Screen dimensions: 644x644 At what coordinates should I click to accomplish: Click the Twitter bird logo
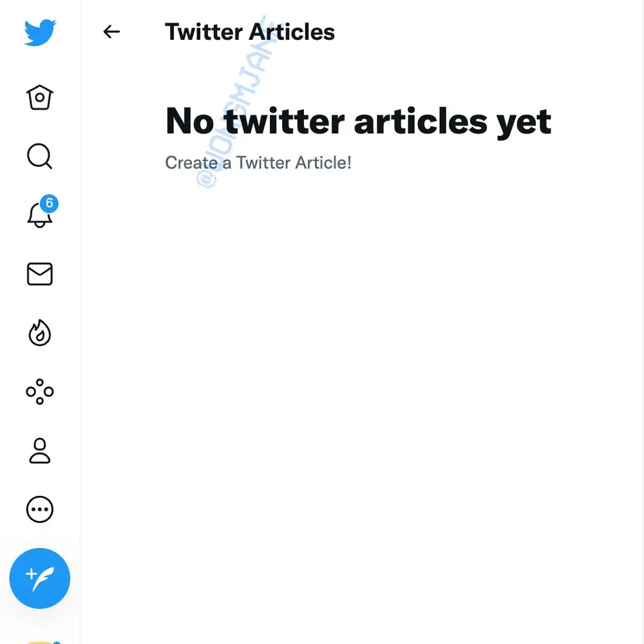click(x=39, y=32)
